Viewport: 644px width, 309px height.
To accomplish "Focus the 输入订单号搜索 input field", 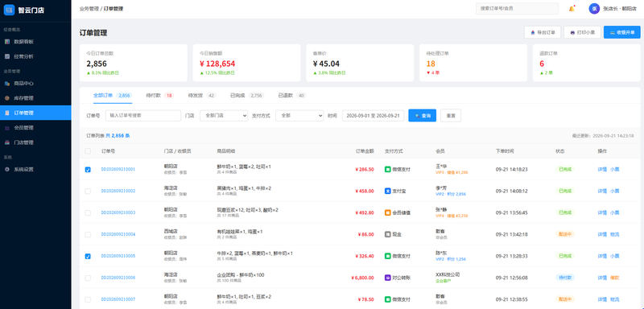I will click(143, 116).
